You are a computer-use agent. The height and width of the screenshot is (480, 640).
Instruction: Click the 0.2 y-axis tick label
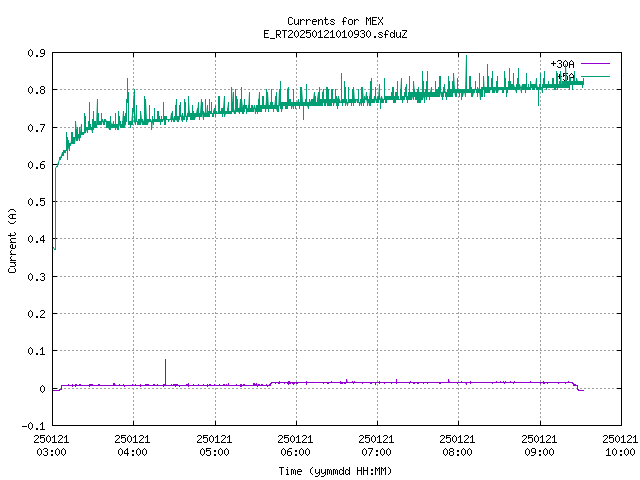tap(36, 314)
